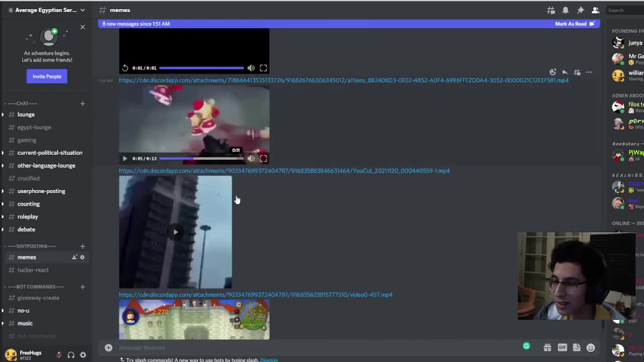Open User Settings gear
644x362 pixels.
(83, 355)
